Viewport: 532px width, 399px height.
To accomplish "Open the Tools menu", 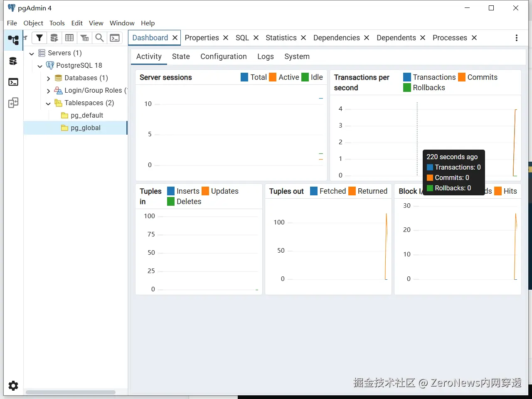I will pyautogui.click(x=57, y=23).
